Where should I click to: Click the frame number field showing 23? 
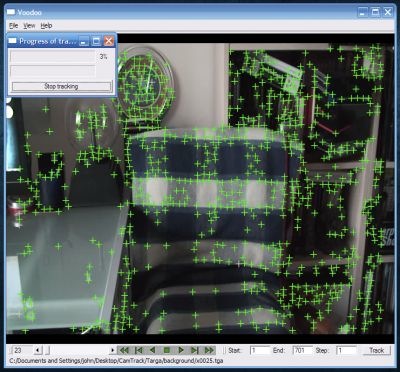click(x=22, y=350)
